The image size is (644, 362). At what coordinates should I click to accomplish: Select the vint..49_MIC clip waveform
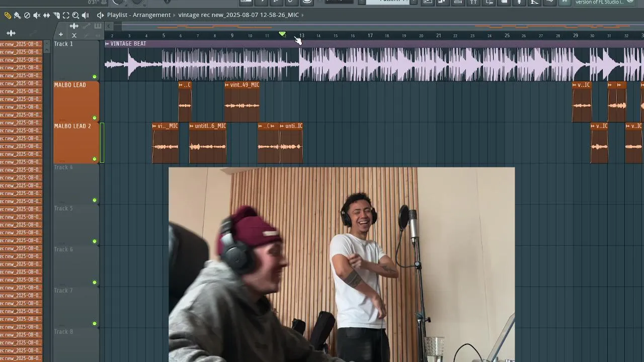(242, 105)
